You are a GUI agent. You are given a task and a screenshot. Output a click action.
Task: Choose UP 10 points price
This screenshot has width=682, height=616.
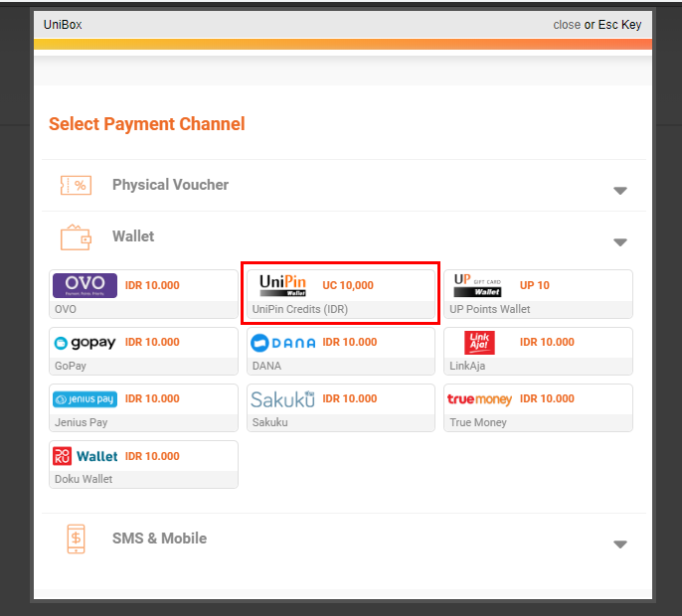(535, 285)
